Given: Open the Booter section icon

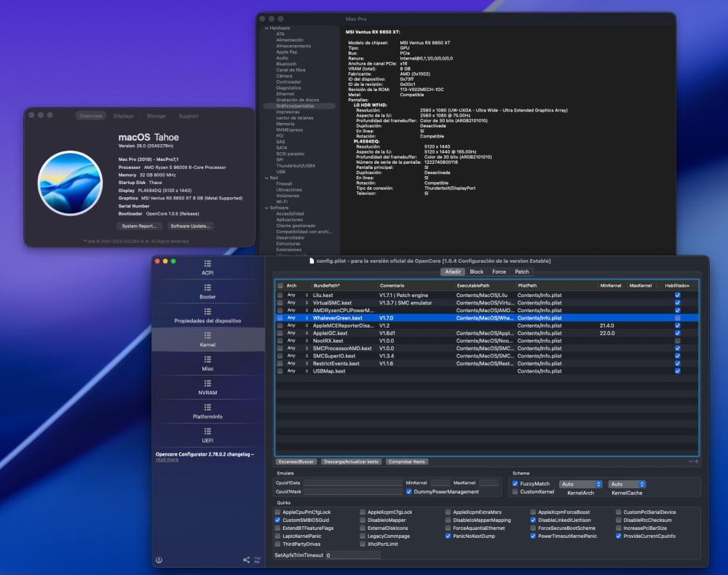Looking at the screenshot, I should point(207,287).
